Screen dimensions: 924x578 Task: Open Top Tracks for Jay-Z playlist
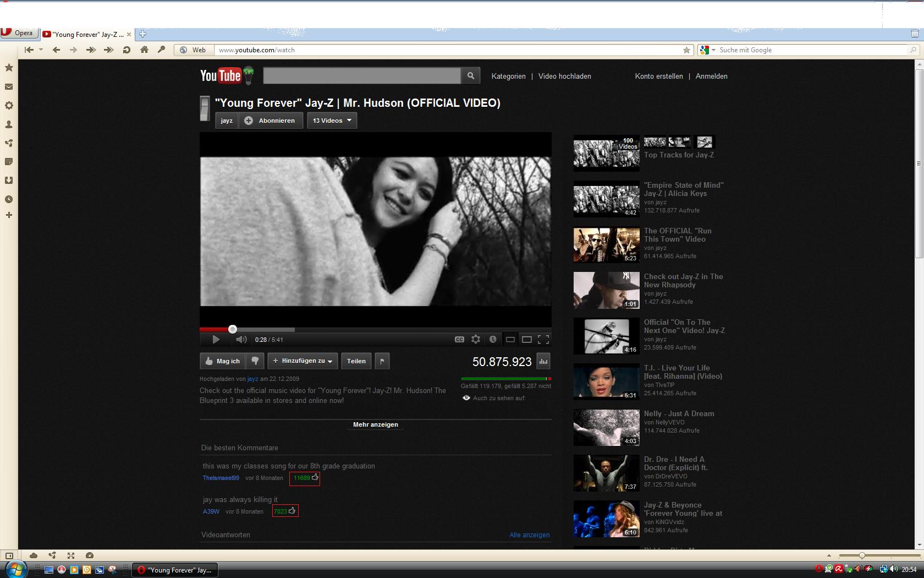pyautogui.click(x=679, y=155)
